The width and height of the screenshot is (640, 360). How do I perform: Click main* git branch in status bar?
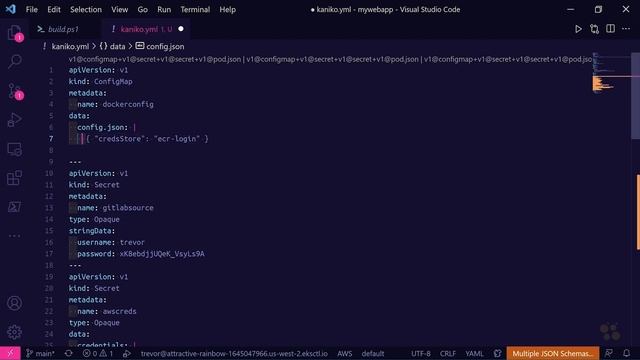[40, 353]
